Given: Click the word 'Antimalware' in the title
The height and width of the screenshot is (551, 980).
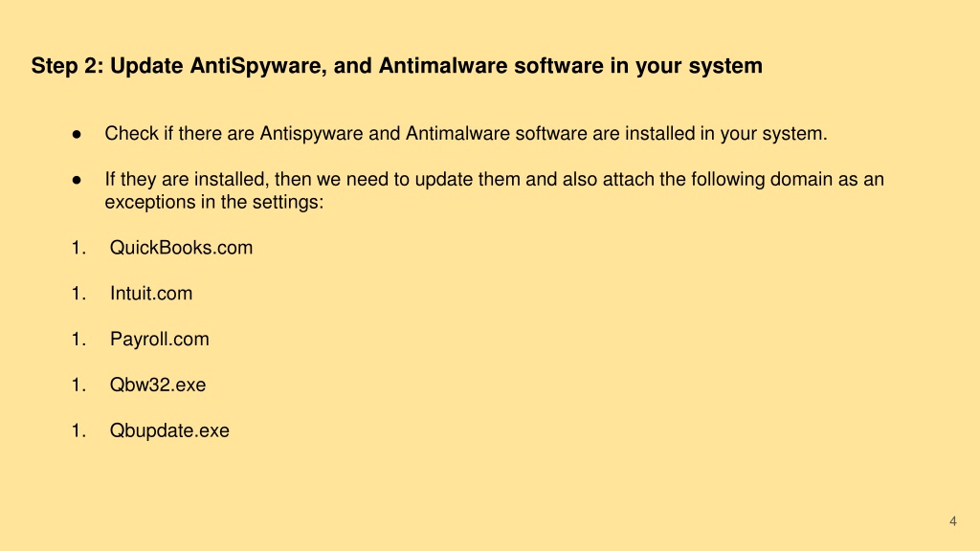Looking at the screenshot, I should (x=442, y=66).
